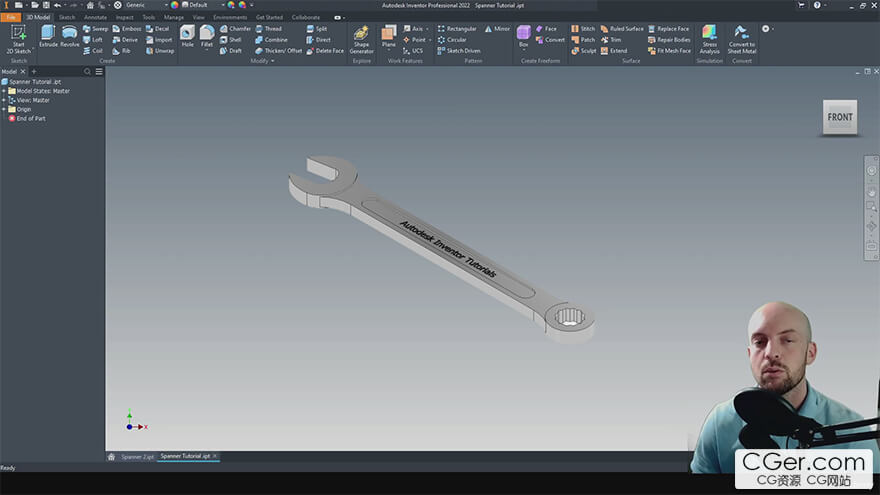Switch to the Sketch ribbon tab
The height and width of the screenshot is (495, 880).
point(67,17)
